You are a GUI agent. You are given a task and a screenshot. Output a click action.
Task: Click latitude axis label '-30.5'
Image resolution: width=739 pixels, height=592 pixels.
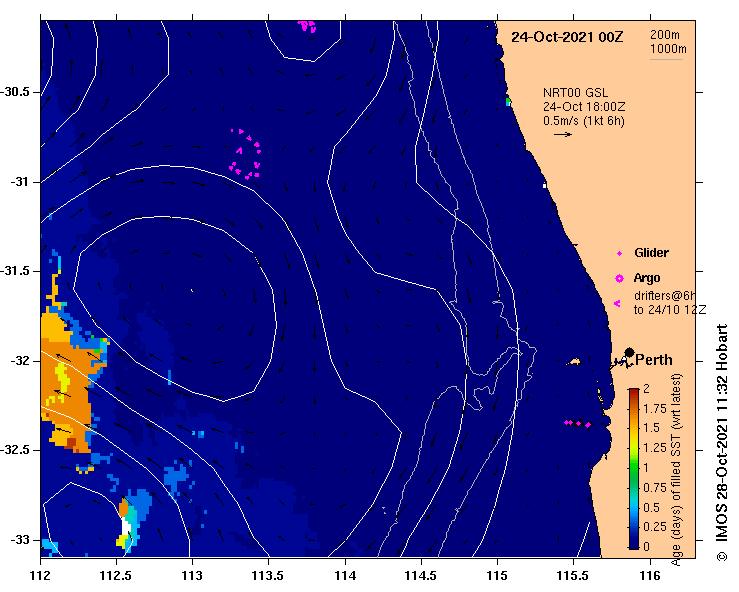tap(16, 92)
